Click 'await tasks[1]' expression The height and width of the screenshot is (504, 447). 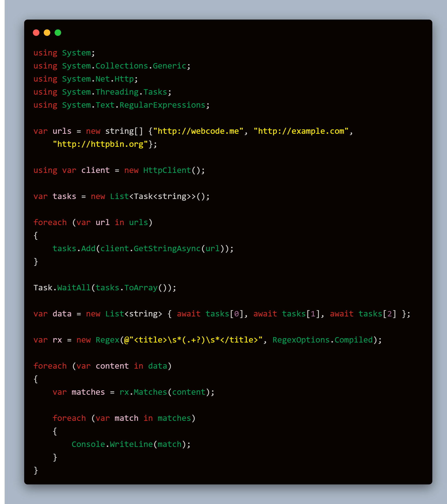(x=287, y=314)
